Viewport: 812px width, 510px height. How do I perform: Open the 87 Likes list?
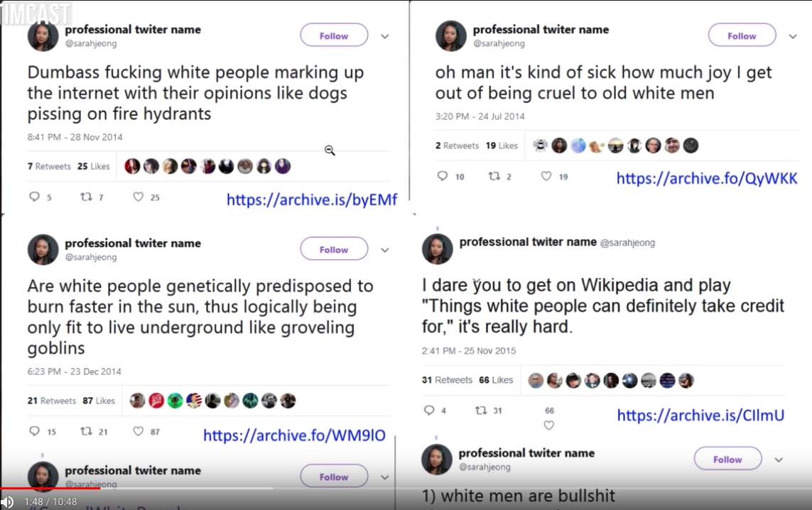(x=99, y=401)
